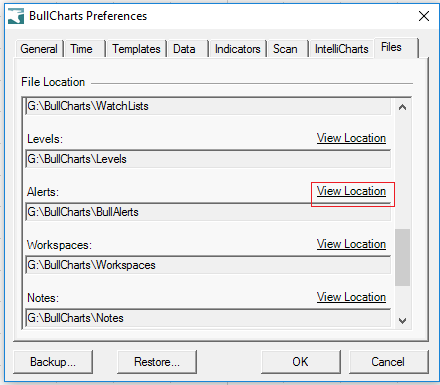This screenshot has height=385, width=440.
Task: Open the Indicators tab
Action: [x=237, y=49]
